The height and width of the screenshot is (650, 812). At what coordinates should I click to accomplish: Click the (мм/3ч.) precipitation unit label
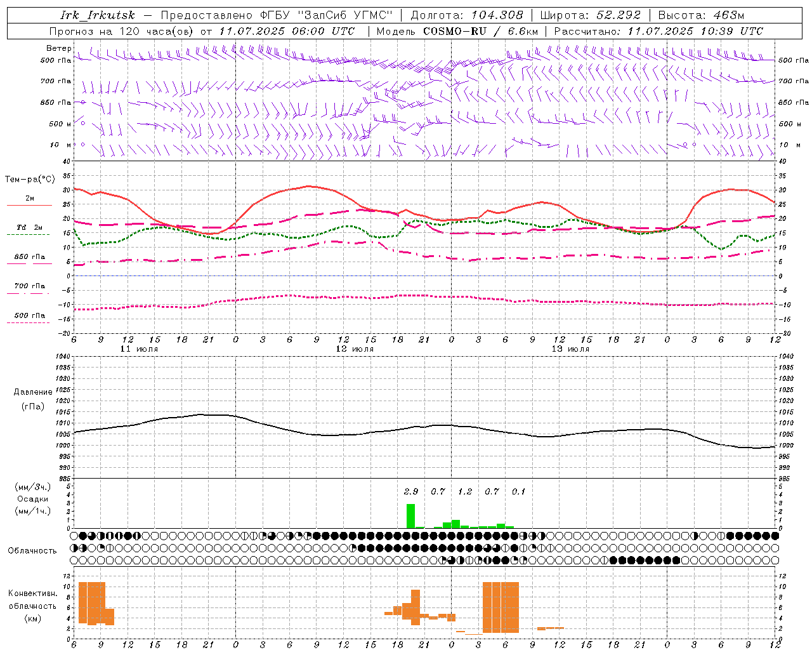pyautogui.click(x=33, y=487)
